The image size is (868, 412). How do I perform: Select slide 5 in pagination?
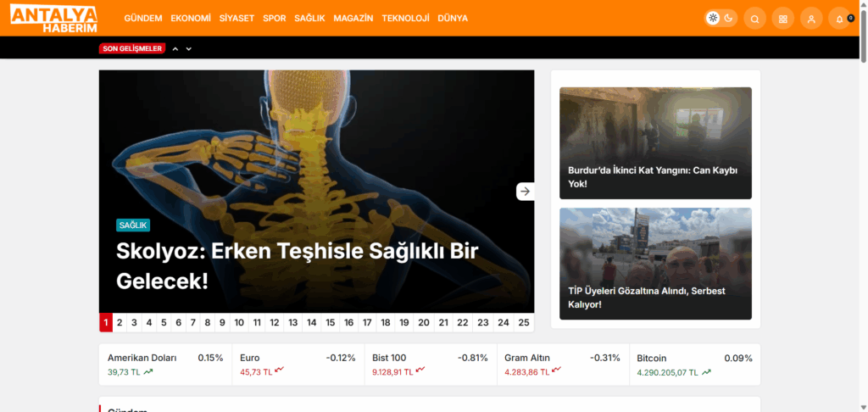pyautogui.click(x=164, y=322)
